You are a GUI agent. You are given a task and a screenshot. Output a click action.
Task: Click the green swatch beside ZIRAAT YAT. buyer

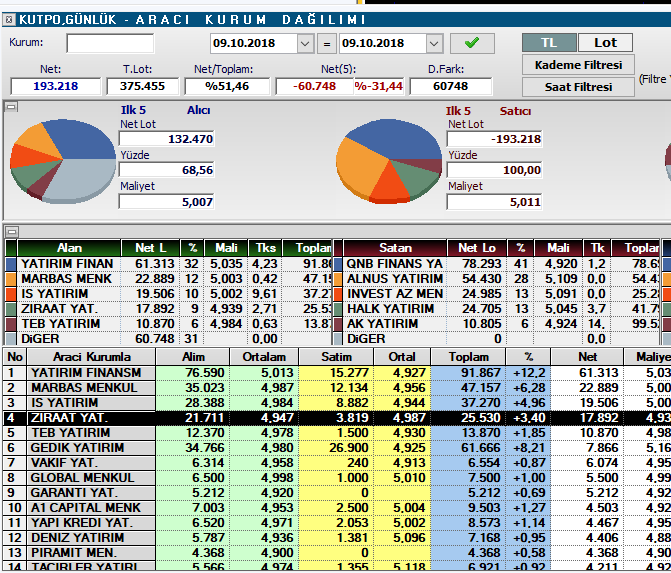coord(11,309)
